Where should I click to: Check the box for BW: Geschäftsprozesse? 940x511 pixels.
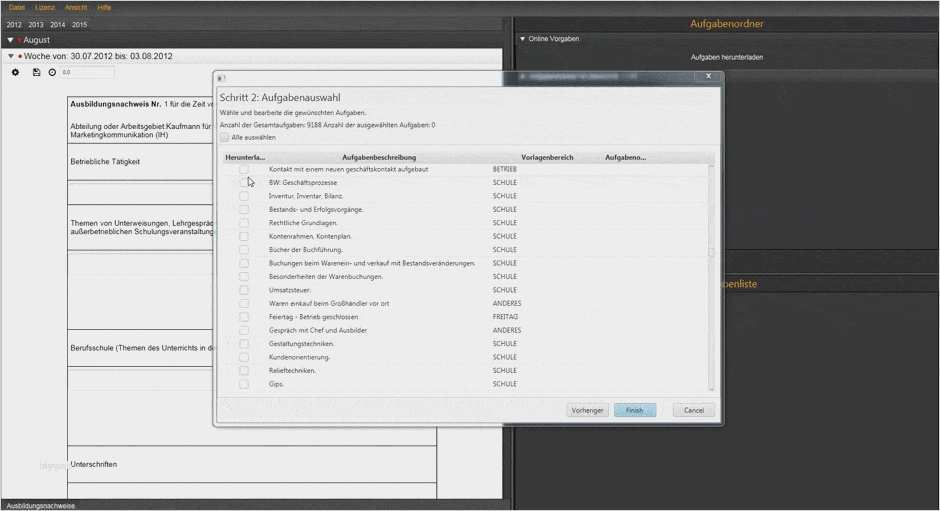[x=244, y=182]
